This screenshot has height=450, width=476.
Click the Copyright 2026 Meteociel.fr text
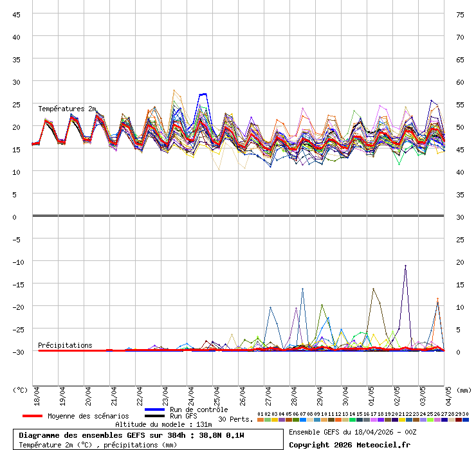[x=349, y=444]
